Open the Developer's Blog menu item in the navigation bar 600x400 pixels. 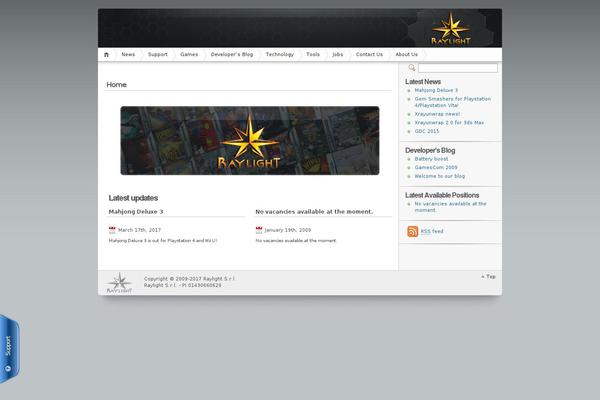point(232,54)
